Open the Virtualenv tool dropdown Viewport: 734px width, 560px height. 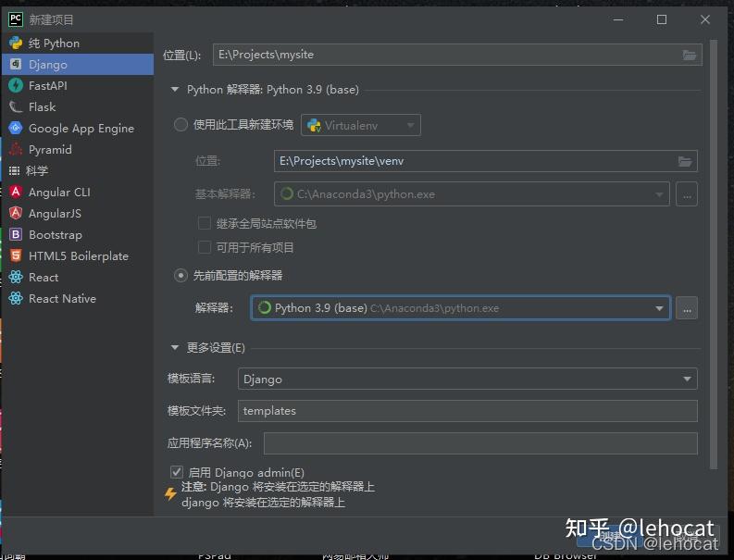[360, 126]
